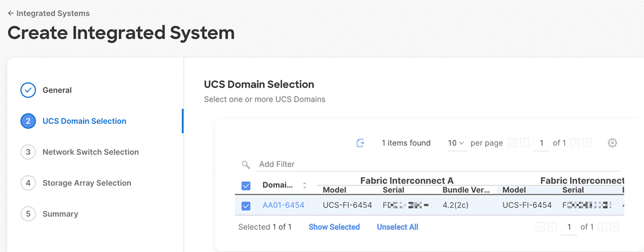Click the step 5 circle icon
Screen dimensions: 644x252
[28, 214]
